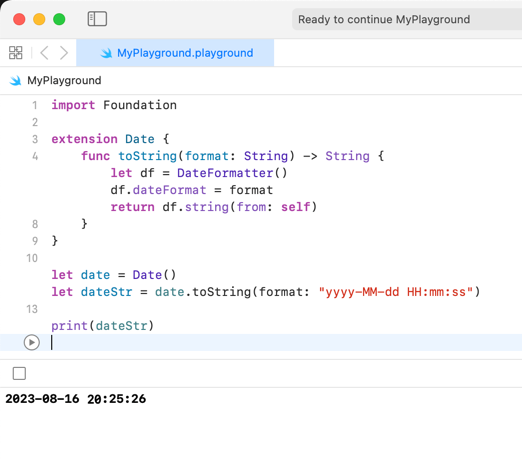Viewport: 522px width, 460px height.
Task: Click the Swift icon on file tab
Action: pos(106,53)
